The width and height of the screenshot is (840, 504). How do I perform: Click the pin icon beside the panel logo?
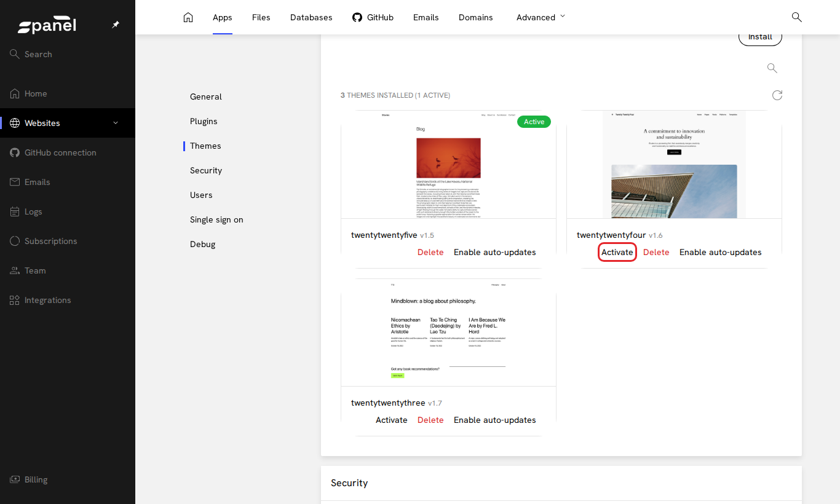(116, 25)
